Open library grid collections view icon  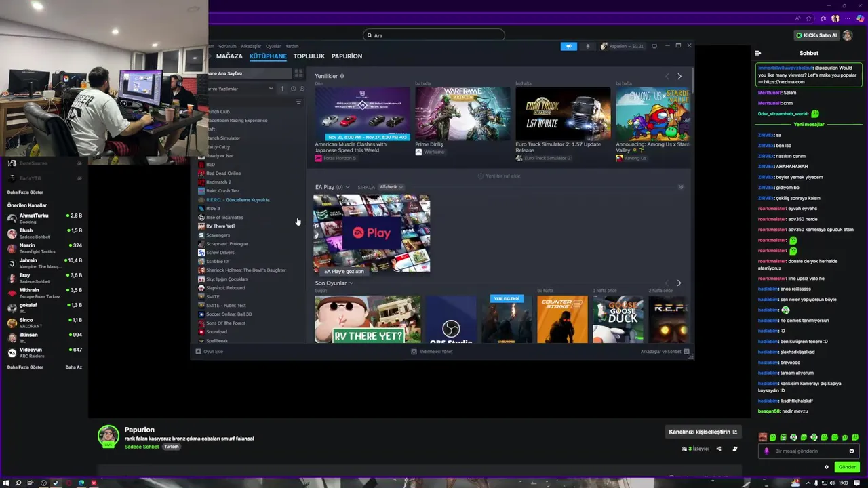pos(298,73)
